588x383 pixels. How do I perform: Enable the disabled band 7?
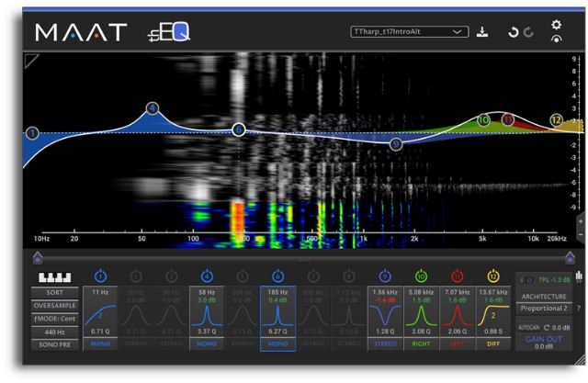point(313,276)
